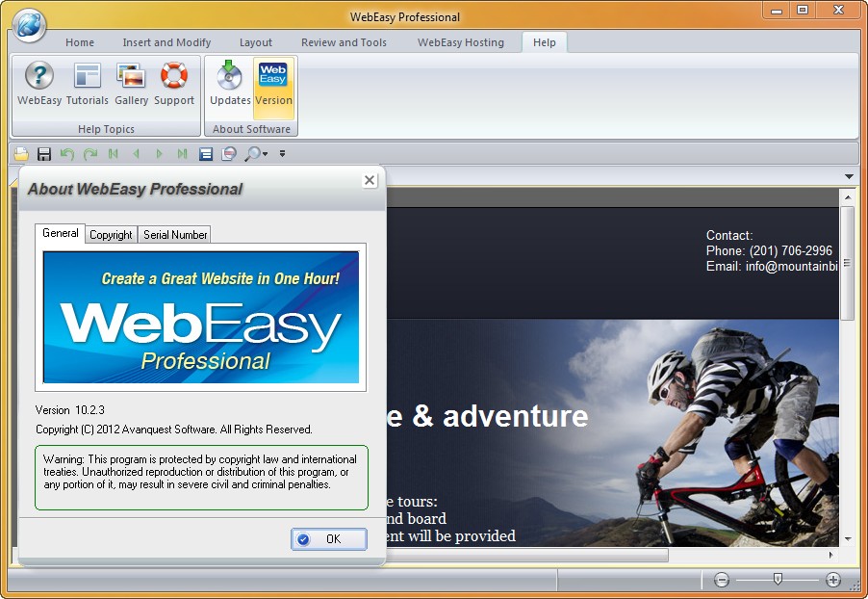868x599 pixels.
Task: Switch to the Home ribbon tab
Action: click(80, 42)
